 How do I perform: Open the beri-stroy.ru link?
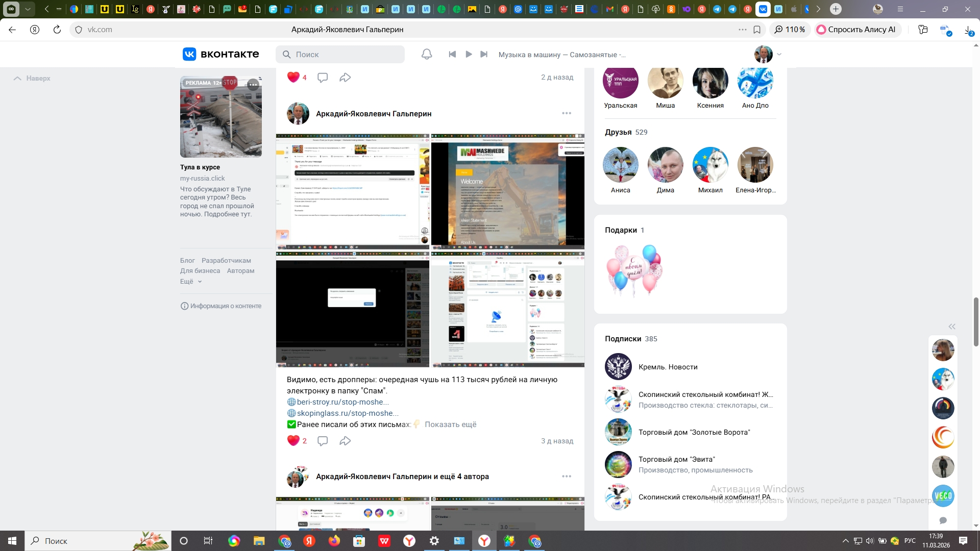[342, 402]
